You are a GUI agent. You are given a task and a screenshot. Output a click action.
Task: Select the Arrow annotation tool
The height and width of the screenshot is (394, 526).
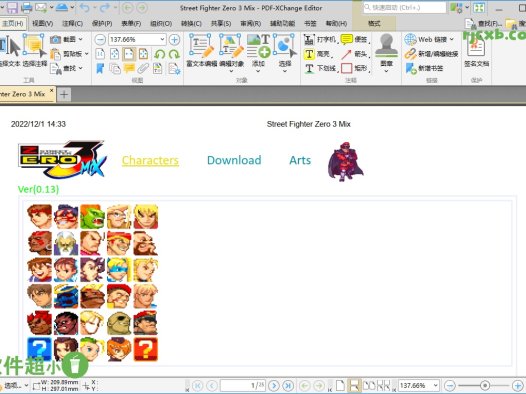pos(355,54)
